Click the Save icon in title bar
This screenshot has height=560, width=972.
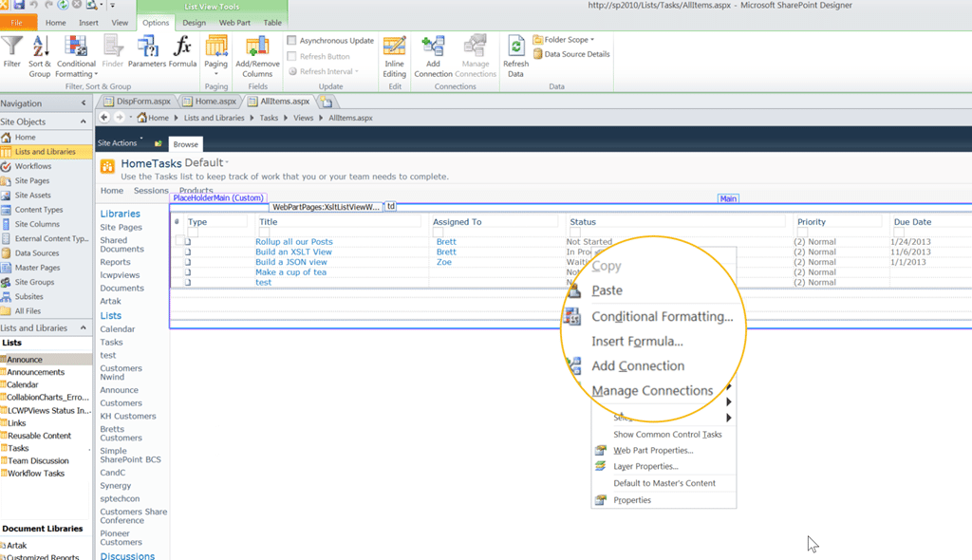coord(19,5)
